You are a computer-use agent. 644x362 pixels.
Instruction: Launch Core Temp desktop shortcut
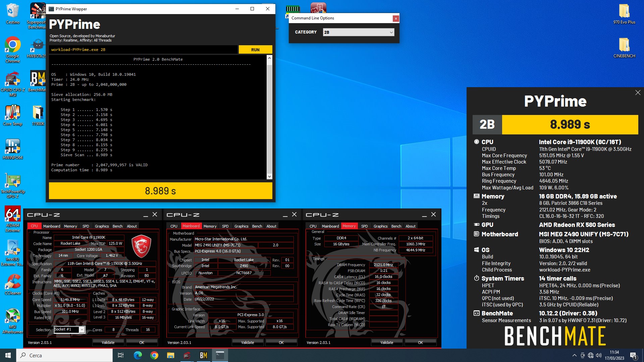pyautogui.click(x=12, y=115)
